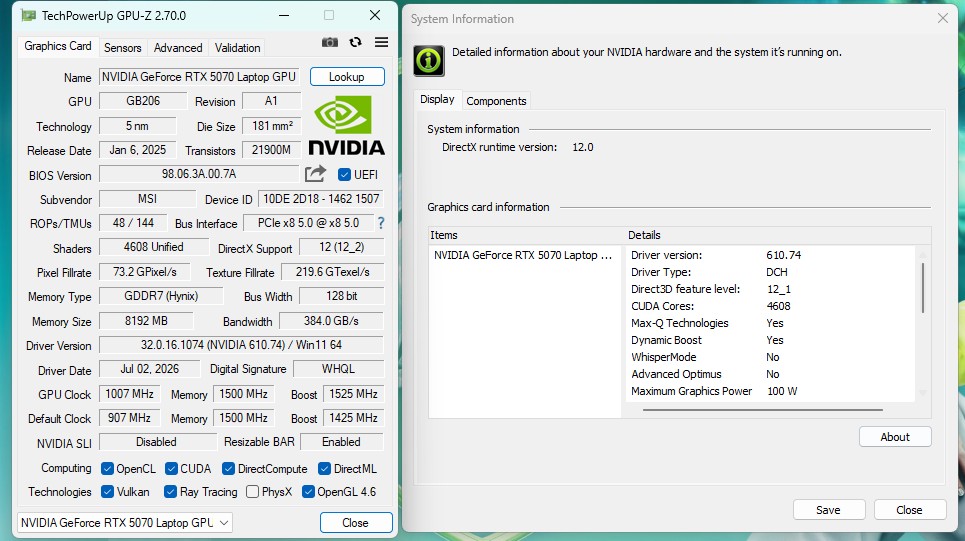The height and width of the screenshot is (541, 965).
Task: Click the Boost 1525 MHz value
Action: coord(353,393)
